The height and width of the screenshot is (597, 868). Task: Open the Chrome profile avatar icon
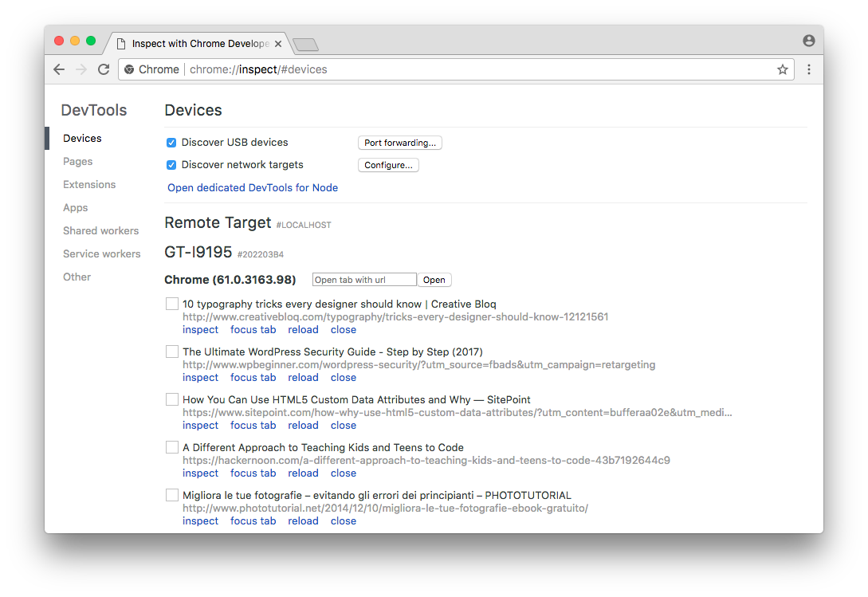point(809,41)
